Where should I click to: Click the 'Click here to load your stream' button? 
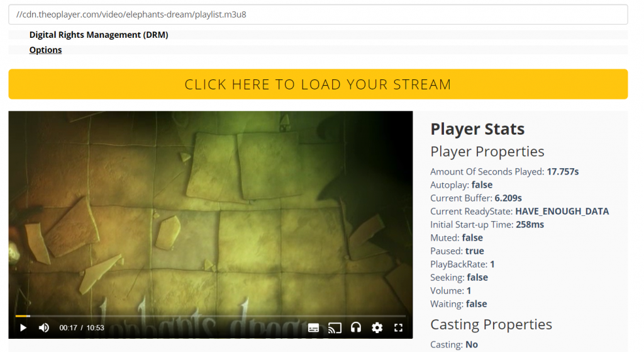click(318, 84)
